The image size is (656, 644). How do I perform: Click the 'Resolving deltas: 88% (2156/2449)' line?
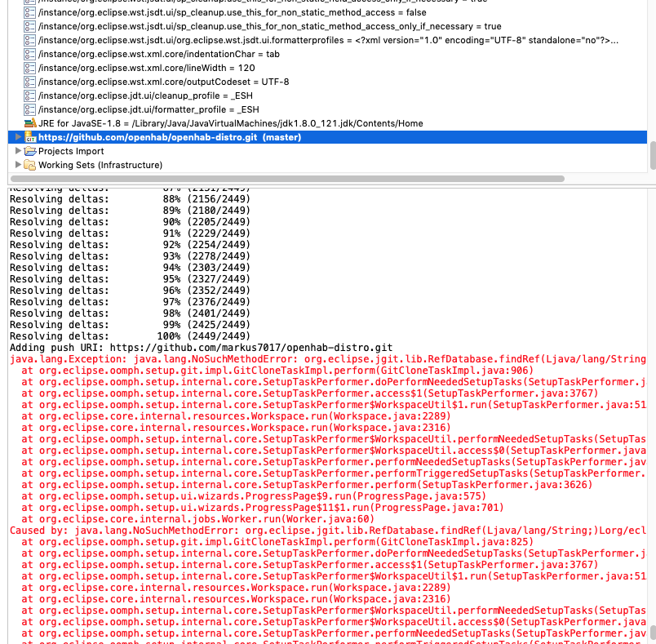[x=130, y=199]
